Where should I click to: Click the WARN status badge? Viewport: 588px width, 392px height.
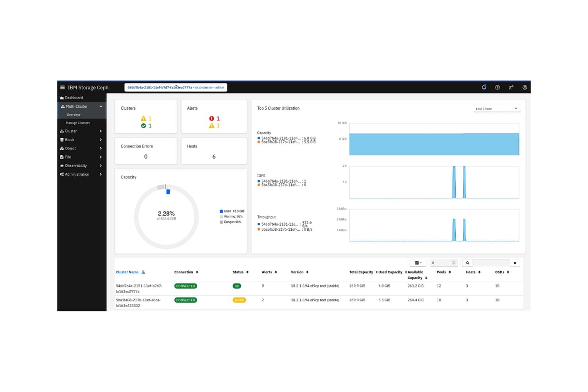[x=239, y=300]
